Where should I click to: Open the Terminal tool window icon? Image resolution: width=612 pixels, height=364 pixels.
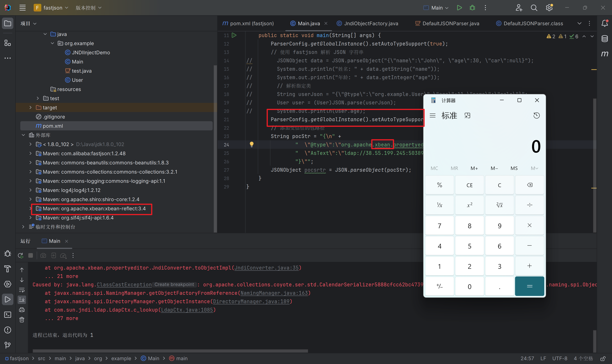pyautogui.click(x=8, y=315)
